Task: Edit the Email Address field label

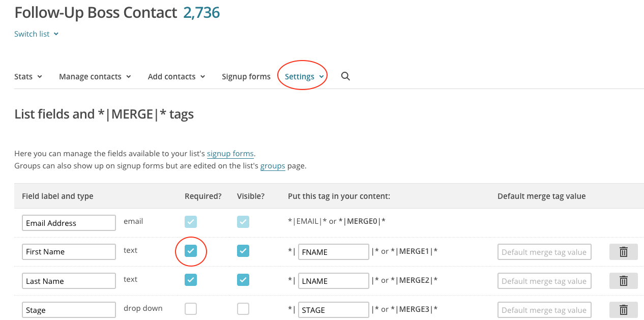Action: [69, 223]
